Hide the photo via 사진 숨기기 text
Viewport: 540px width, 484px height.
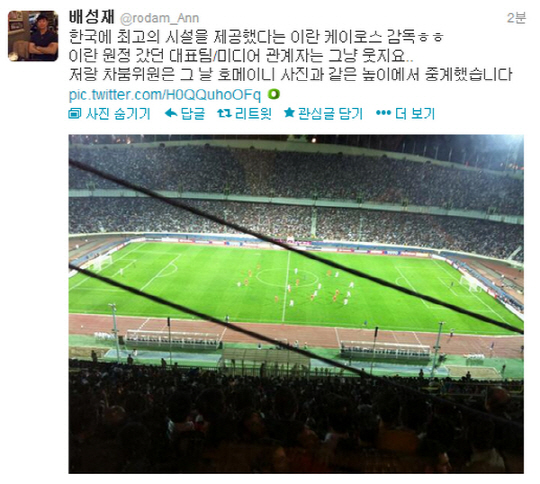pos(118,113)
